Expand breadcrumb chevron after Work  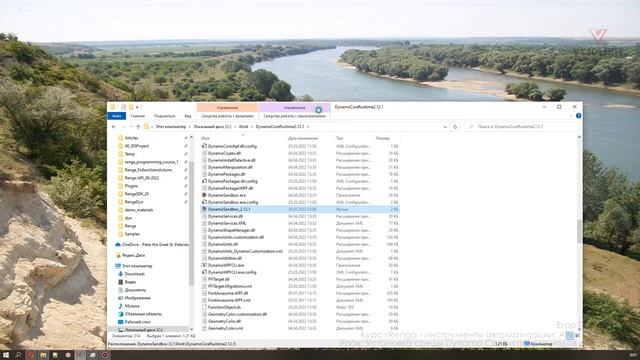[x=252, y=127]
